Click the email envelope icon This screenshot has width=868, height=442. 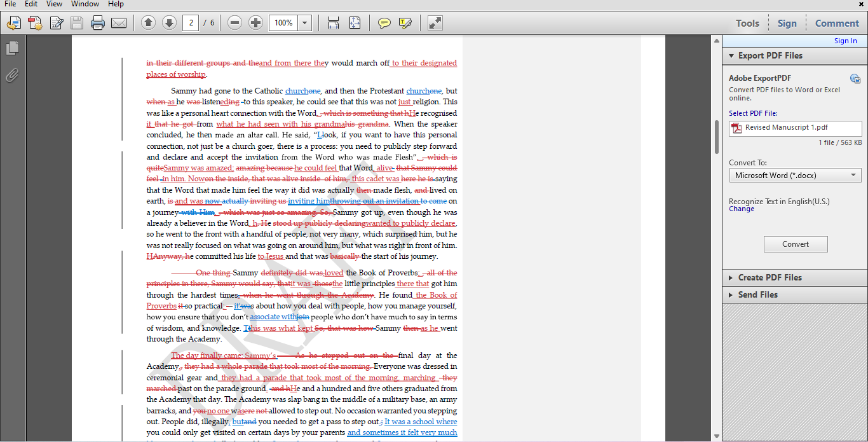coord(119,24)
